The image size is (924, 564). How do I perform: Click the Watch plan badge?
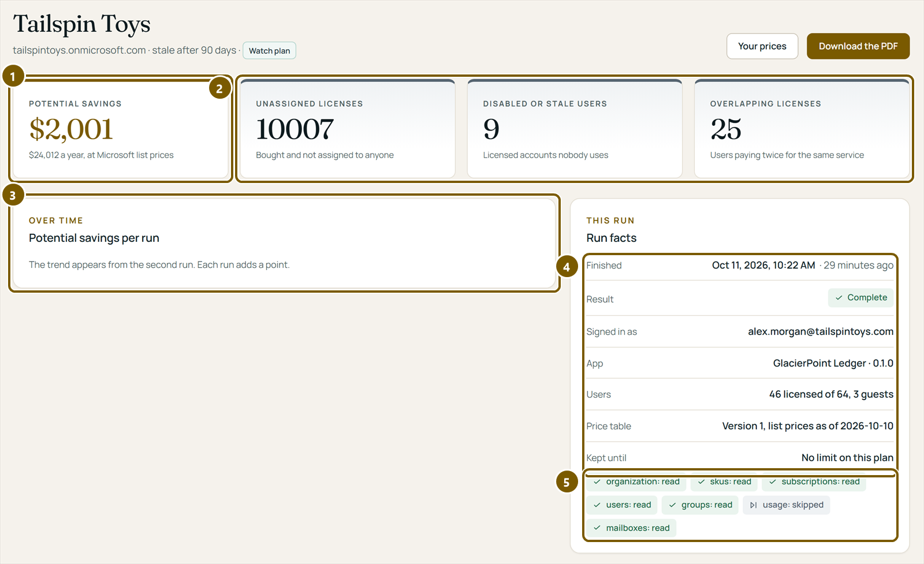coord(269,51)
